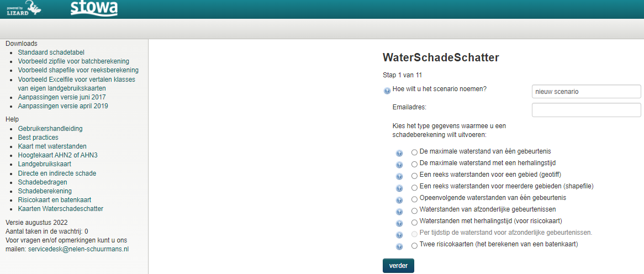Screen dimensions: 644x274
Task: Click the 'WaterSchadeSchatter' heading
Action: click(x=441, y=57)
